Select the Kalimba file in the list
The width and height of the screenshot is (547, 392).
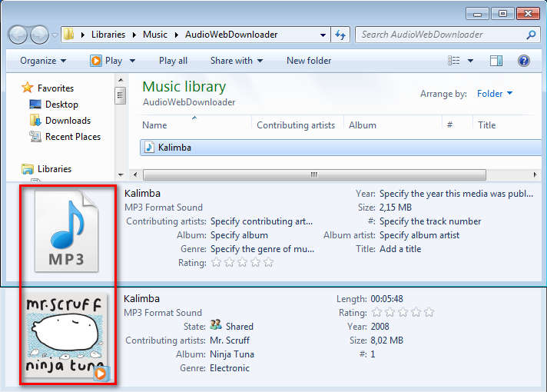[x=341, y=148]
